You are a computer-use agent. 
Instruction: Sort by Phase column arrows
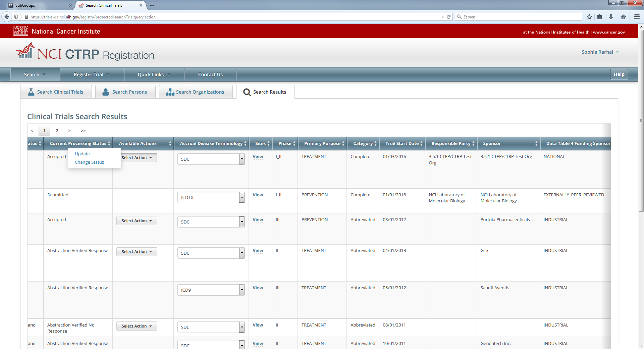294,144
